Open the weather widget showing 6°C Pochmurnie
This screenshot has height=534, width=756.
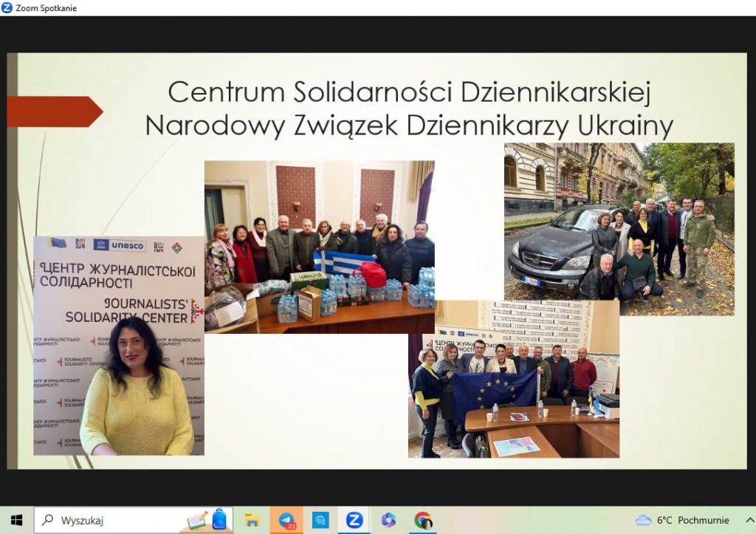(x=682, y=520)
